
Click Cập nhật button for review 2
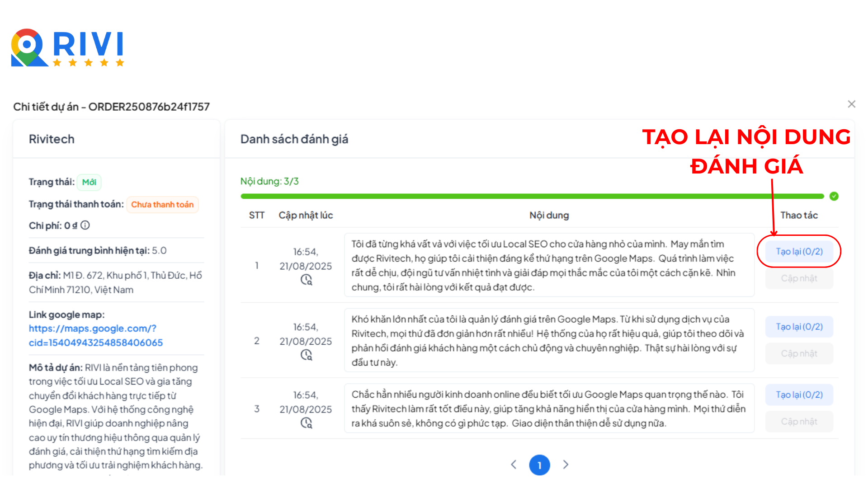(x=799, y=353)
